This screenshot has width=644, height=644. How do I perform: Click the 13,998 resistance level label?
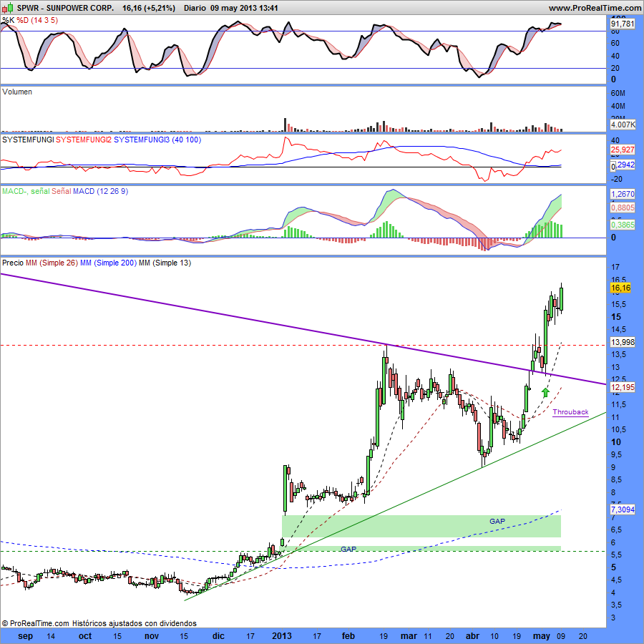tap(623, 342)
